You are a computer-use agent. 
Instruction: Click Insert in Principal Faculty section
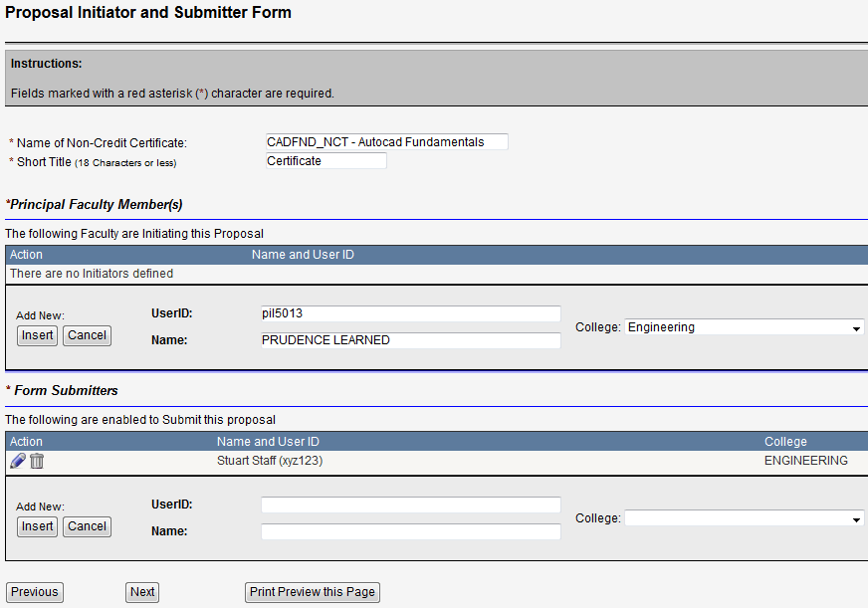pyautogui.click(x=37, y=335)
